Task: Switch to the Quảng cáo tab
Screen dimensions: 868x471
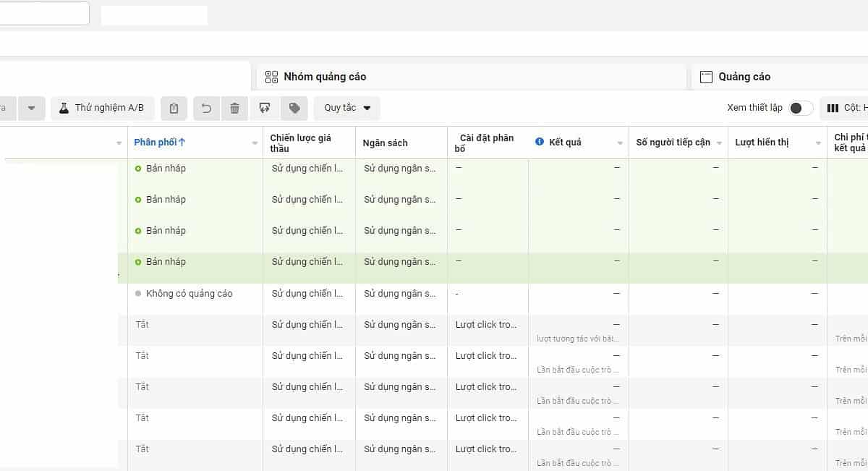Action: (x=744, y=77)
